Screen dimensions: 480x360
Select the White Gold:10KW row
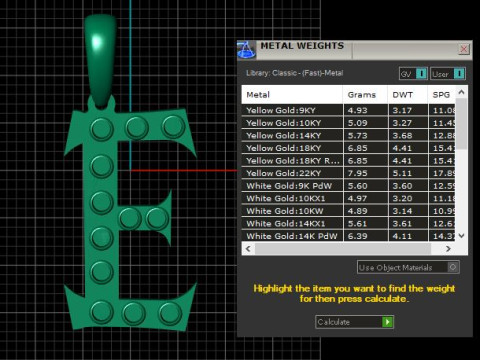349,211
